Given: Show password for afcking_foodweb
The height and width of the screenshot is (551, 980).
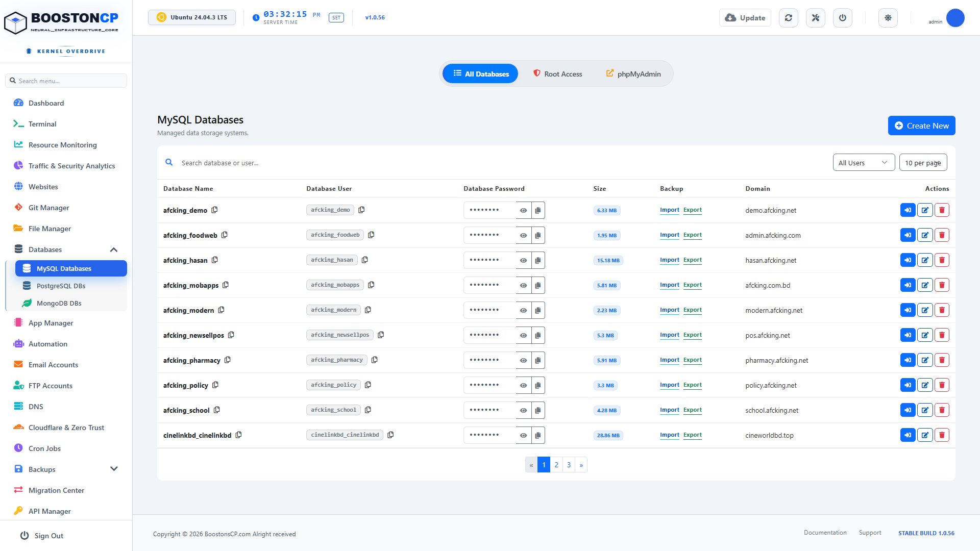Looking at the screenshot, I should point(523,235).
